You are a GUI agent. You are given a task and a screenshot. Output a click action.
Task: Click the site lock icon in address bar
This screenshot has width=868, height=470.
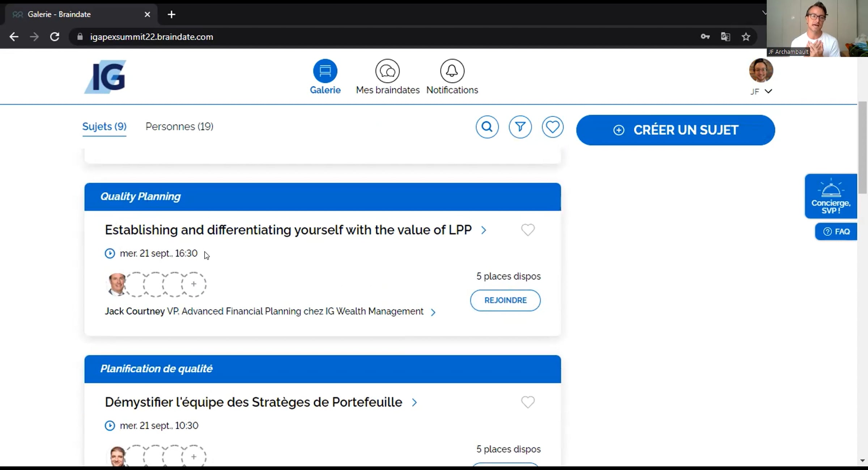80,37
